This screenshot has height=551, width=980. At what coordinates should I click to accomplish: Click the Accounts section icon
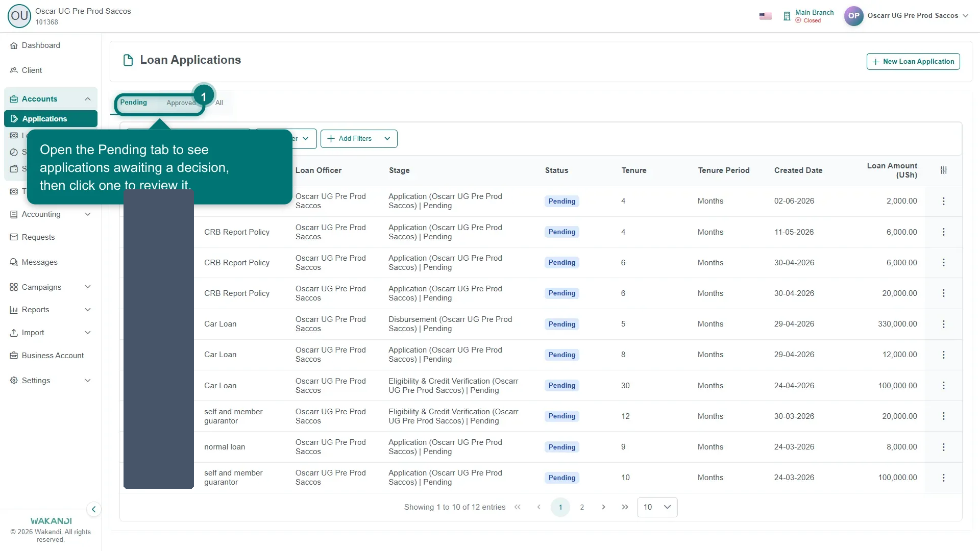[14, 99]
